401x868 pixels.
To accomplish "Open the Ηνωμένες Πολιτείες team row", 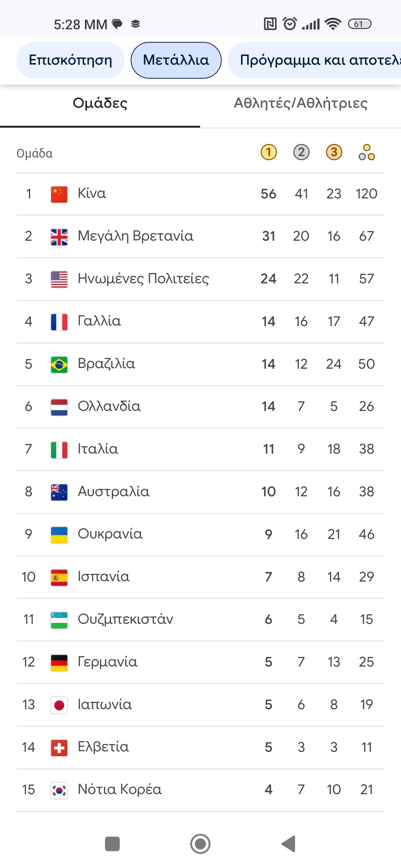I will (200, 279).
